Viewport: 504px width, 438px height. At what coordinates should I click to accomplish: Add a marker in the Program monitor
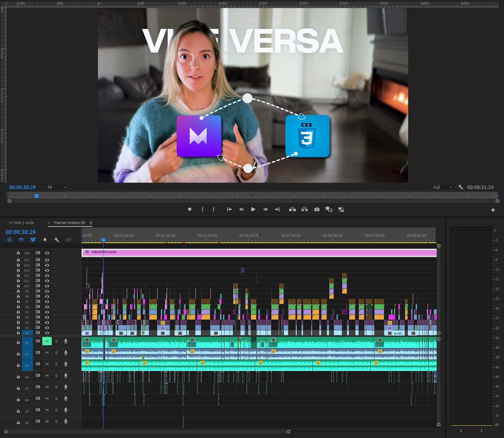[x=189, y=209]
